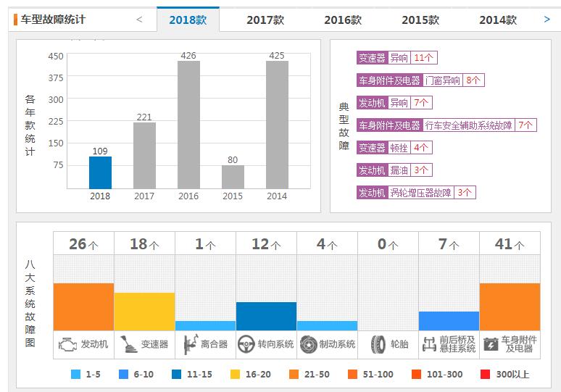This screenshot has width=561, height=392.
Task: Click the dark-blue 转向系统 12个 block
Action: click(x=266, y=316)
